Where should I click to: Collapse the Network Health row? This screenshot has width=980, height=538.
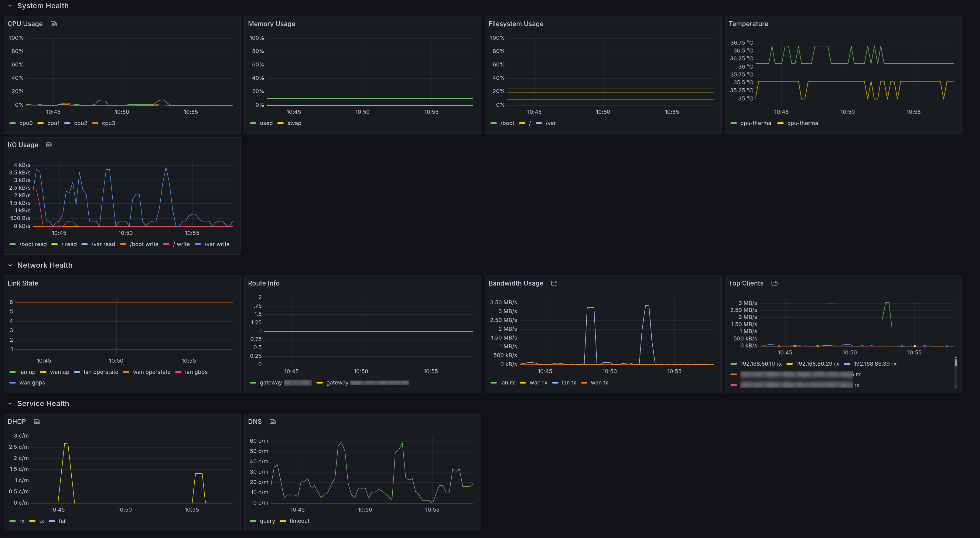click(10, 266)
